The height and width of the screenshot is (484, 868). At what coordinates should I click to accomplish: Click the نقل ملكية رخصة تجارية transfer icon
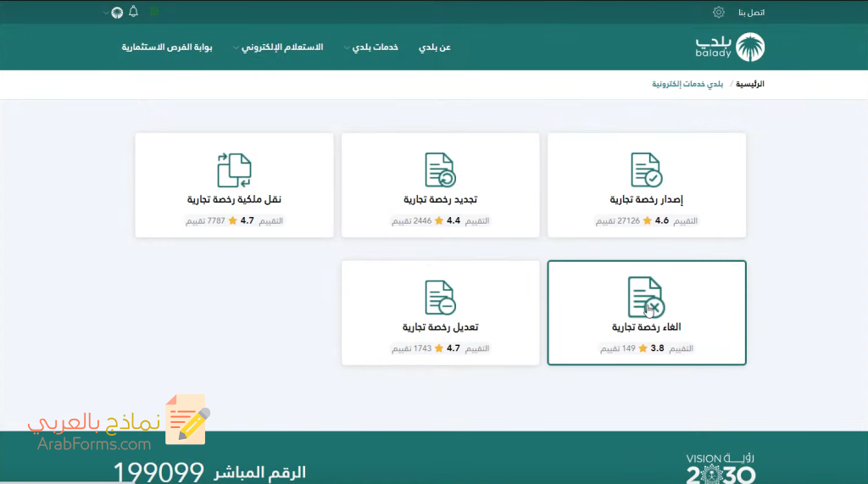point(234,170)
